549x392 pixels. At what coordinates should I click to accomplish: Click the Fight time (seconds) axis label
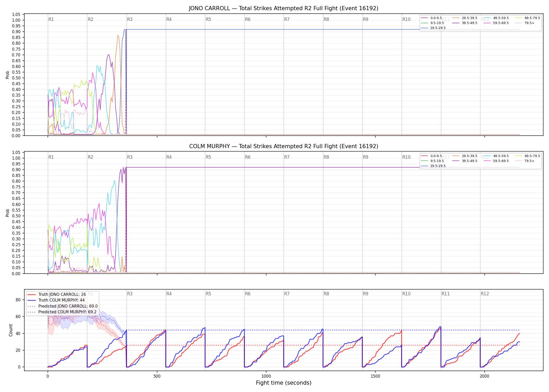pyautogui.click(x=284, y=383)
